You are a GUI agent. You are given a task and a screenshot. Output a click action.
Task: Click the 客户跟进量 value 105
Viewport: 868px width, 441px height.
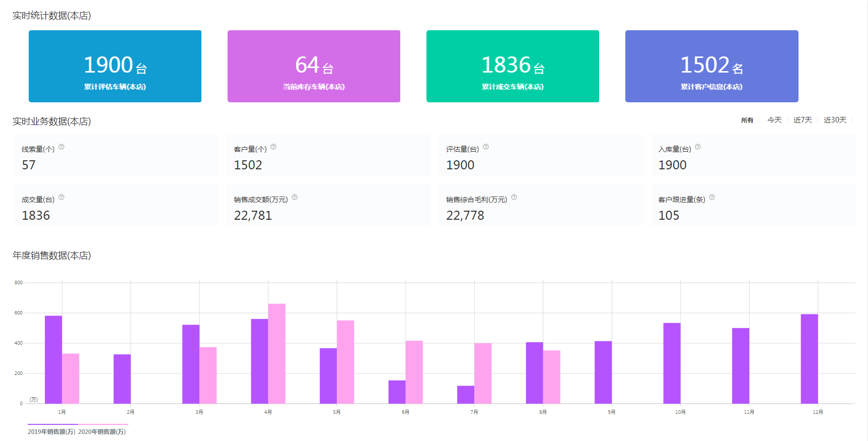(669, 216)
